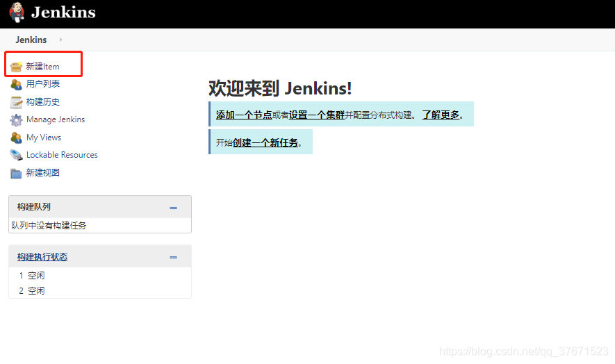615x364 pixels.
Task: Open the 构建执行状态 header link
Action: (42, 257)
